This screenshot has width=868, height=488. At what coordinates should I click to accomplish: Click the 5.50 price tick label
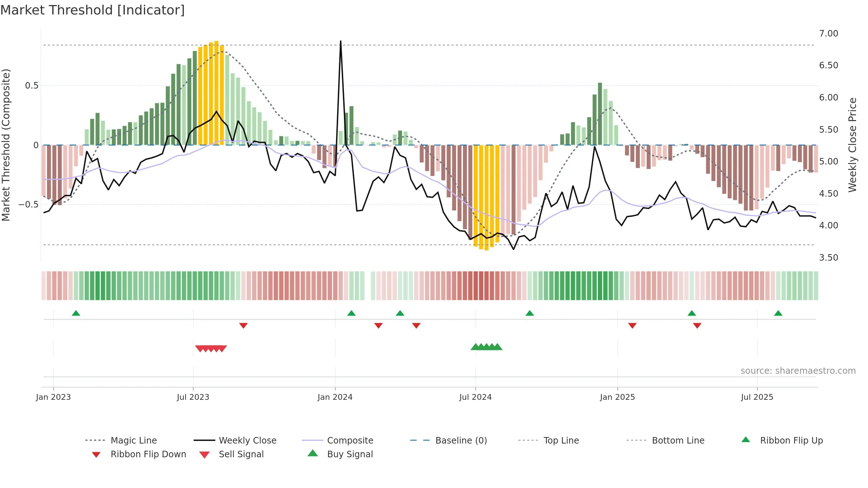829,129
